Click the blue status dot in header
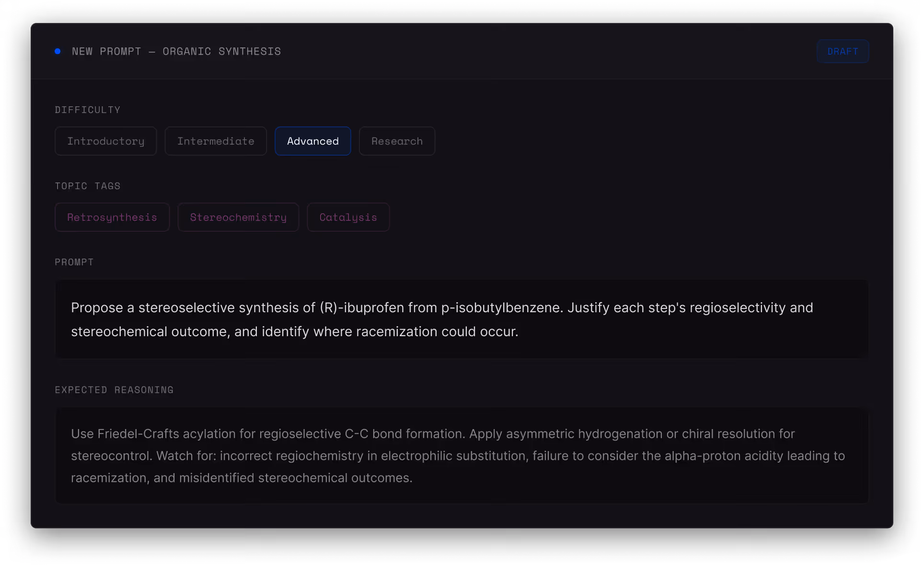Viewport: 924px width, 567px height. point(58,51)
